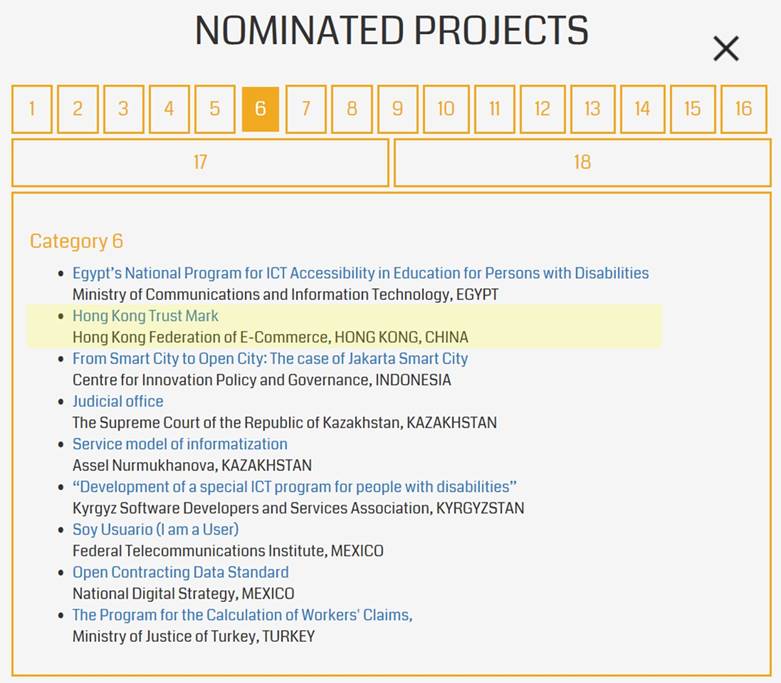Switch to category tab 16
Screen dimensions: 781x683
pyautogui.click(x=743, y=109)
